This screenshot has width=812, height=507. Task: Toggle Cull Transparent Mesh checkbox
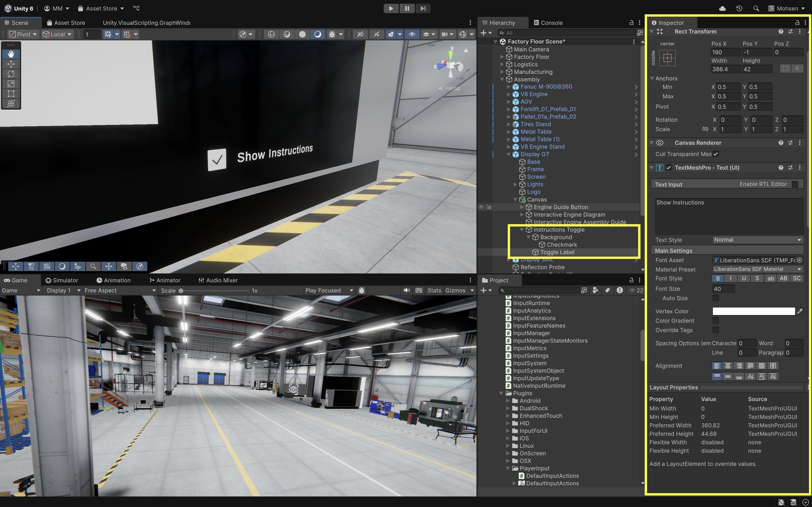tap(716, 154)
